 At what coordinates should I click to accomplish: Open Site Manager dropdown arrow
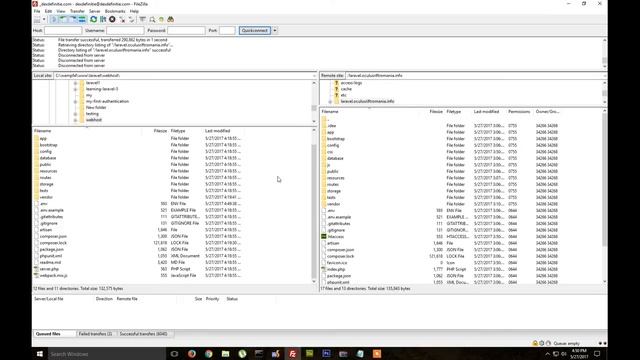click(44, 20)
